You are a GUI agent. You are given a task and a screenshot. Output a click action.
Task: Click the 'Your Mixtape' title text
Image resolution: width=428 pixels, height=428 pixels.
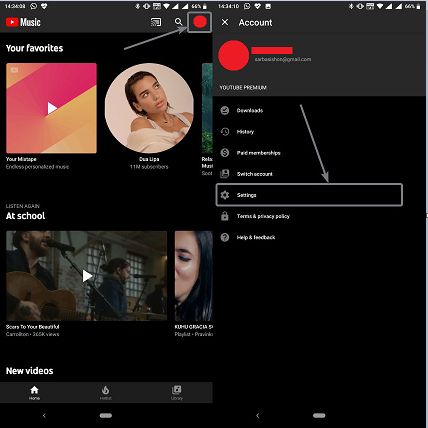21,159
